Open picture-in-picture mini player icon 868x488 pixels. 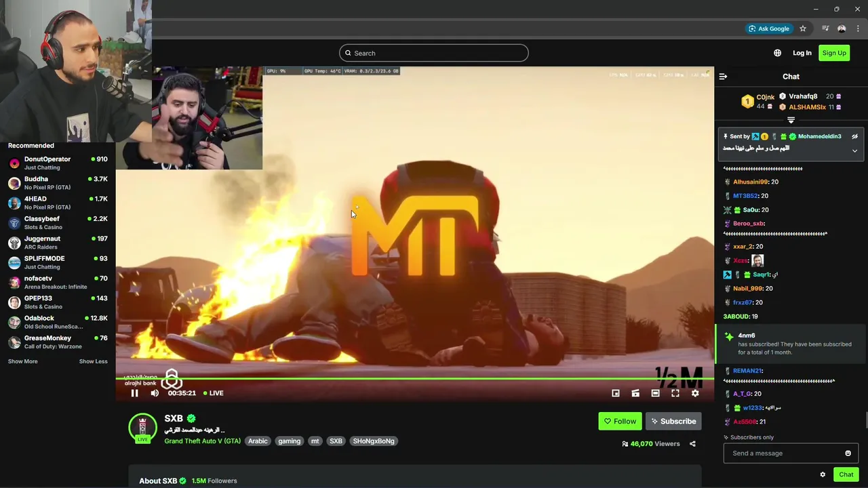click(616, 393)
